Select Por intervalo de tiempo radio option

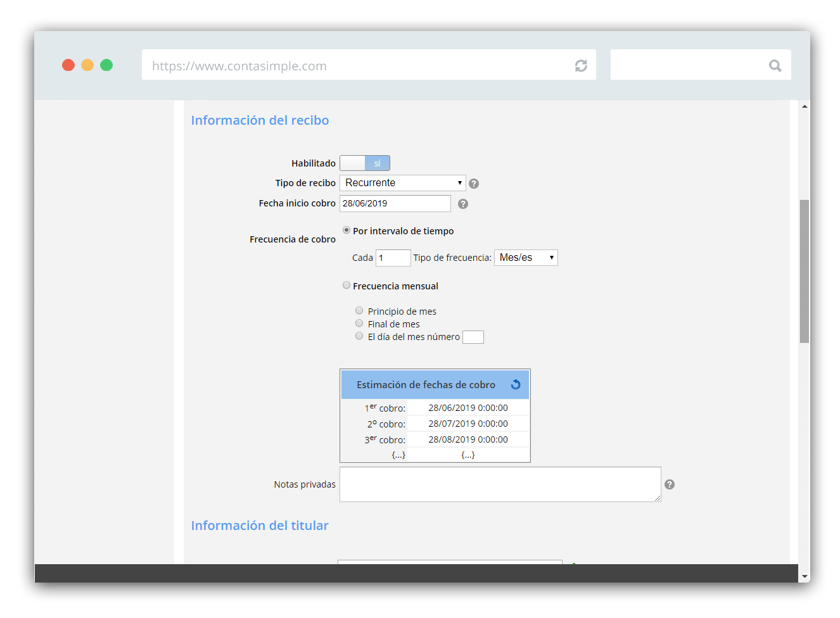(347, 230)
